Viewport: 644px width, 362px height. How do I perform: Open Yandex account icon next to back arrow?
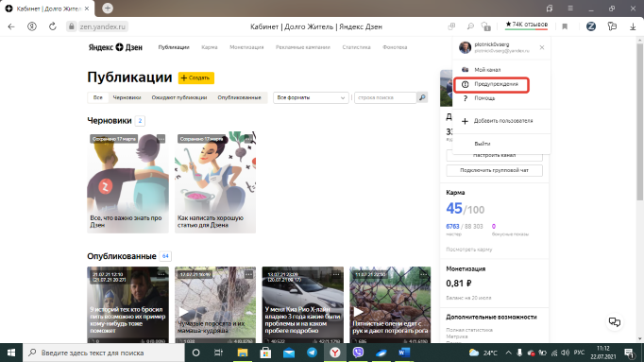click(31, 26)
